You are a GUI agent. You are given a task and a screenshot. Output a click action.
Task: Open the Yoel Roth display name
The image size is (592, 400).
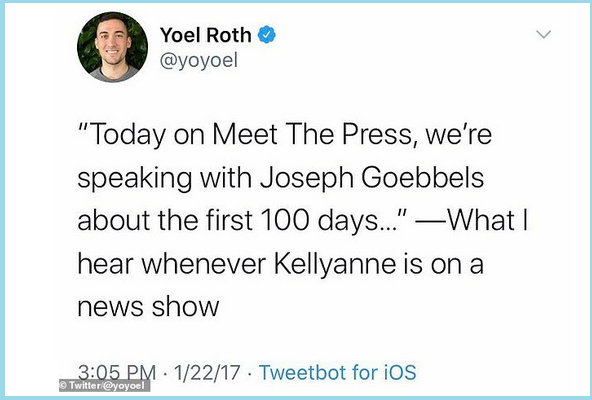(205, 35)
